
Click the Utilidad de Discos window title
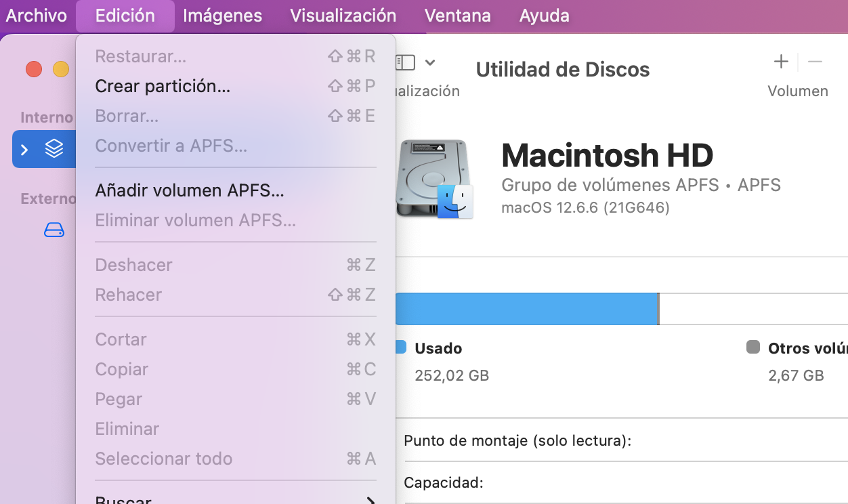563,69
